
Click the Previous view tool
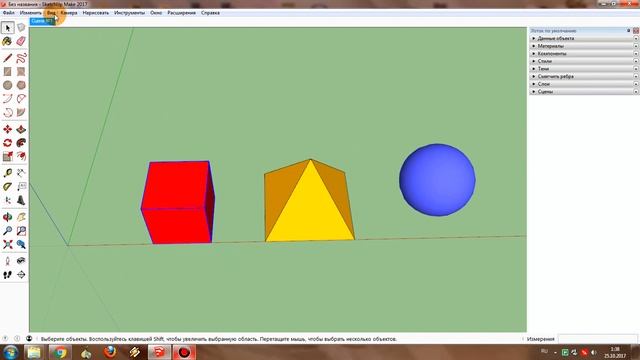point(21,244)
